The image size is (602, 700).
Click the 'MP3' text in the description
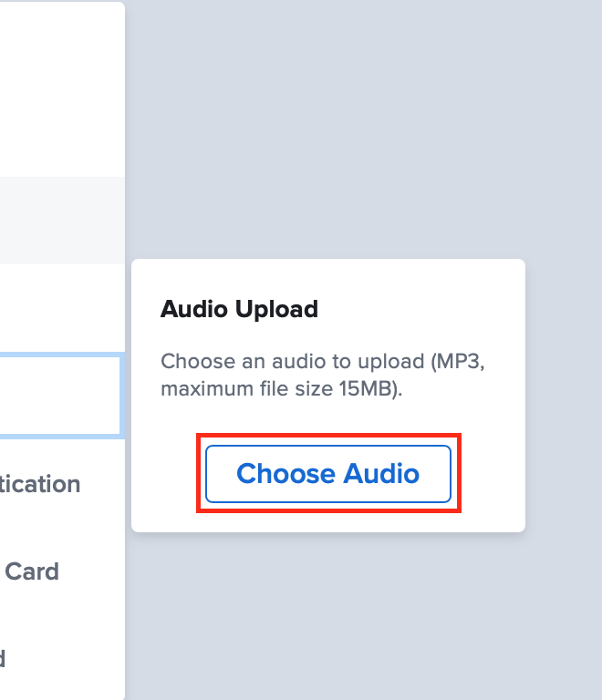click(458, 361)
